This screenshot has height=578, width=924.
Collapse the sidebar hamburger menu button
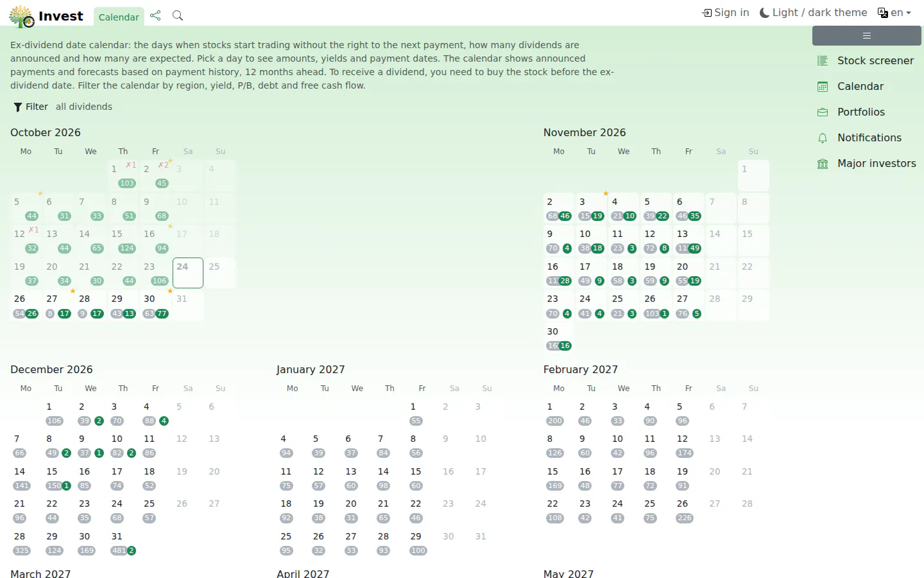[x=867, y=36]
